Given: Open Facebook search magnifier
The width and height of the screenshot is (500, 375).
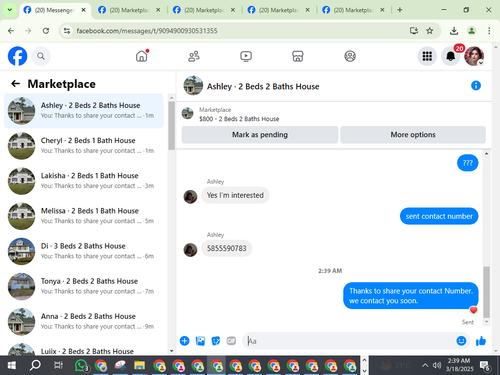Looking at the screenshot, I should (41, 56).
